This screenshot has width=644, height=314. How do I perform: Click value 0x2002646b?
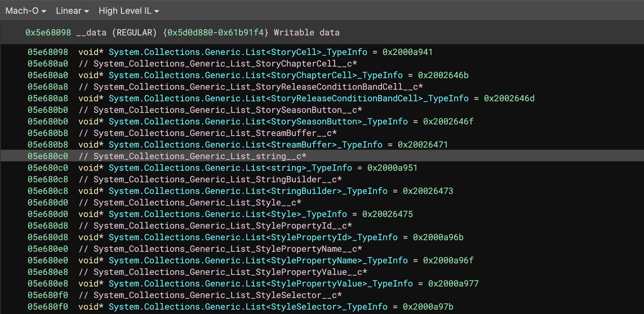[443, 75]
